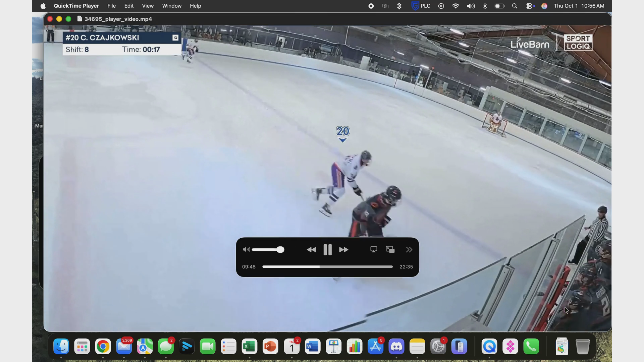Image resolution: width=644 pixels, height=362 pixels.
Task: Open the Help menu
Action: coord(195,6)
